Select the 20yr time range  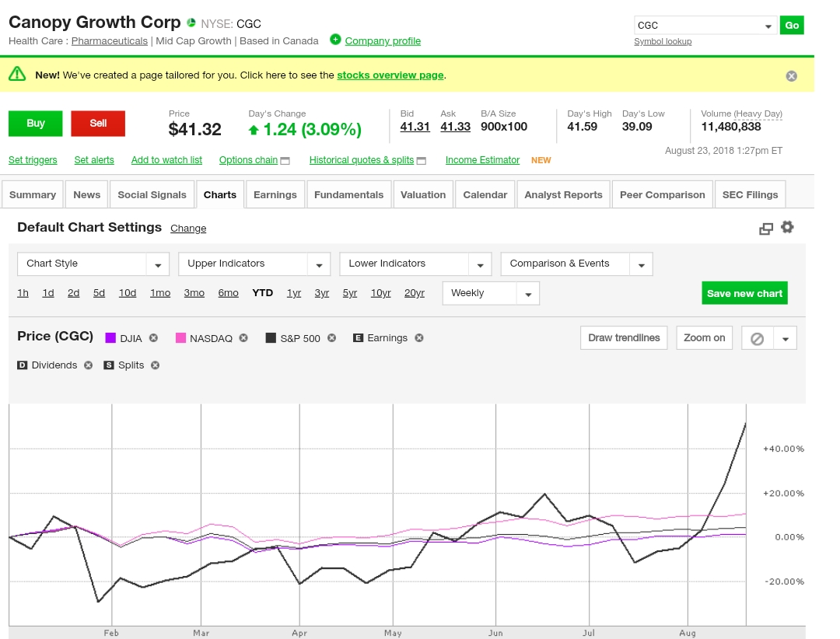pos(414,293)
